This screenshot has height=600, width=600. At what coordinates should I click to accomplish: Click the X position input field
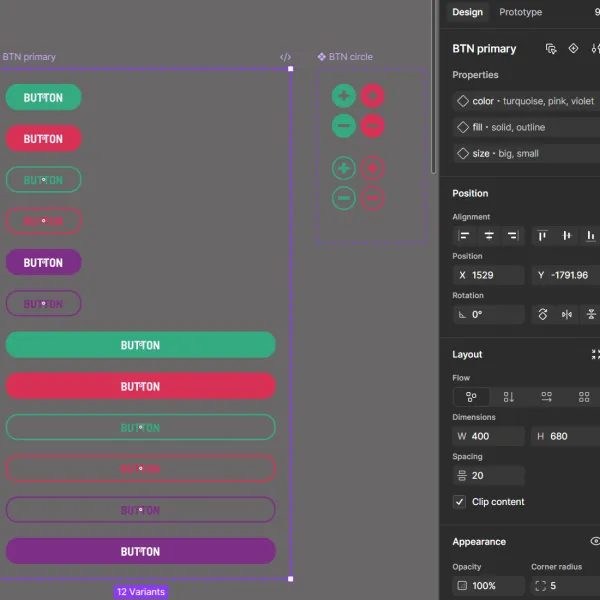[489, 275]
